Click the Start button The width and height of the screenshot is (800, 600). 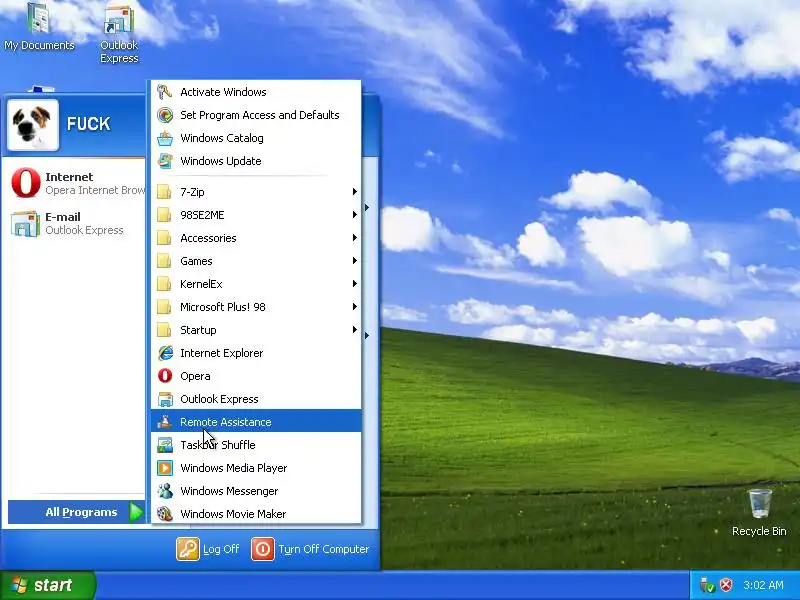(x=47, y=585)
